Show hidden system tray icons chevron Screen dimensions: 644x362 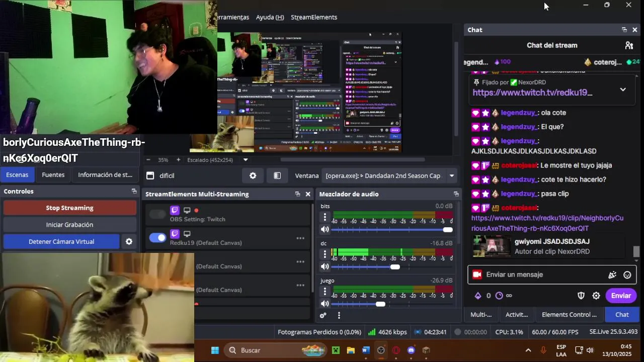click(528, 350)
